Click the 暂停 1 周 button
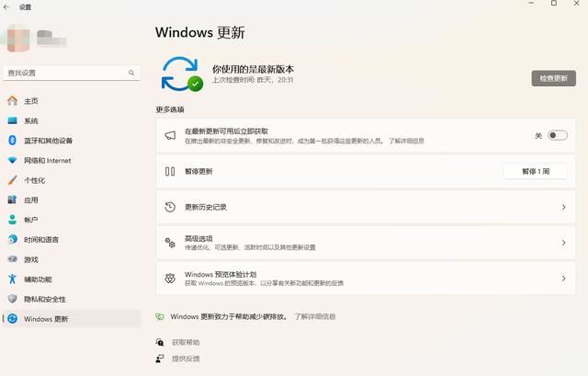 point(535,171)
